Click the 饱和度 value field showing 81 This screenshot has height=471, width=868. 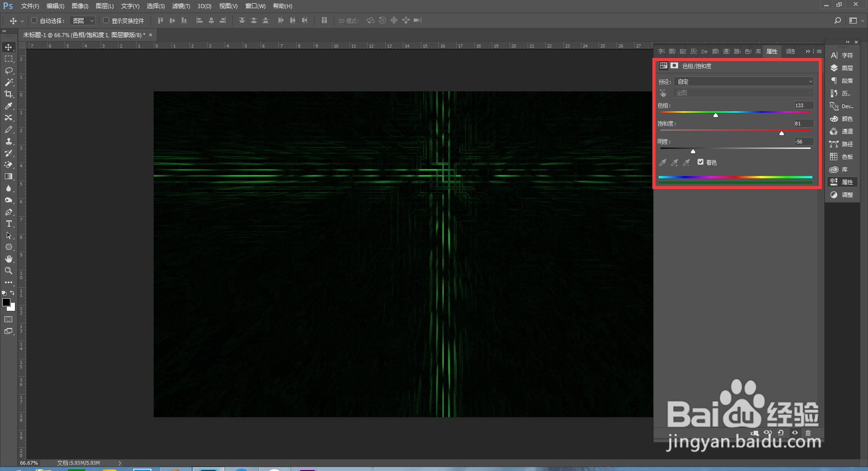(x=804, y=124)
